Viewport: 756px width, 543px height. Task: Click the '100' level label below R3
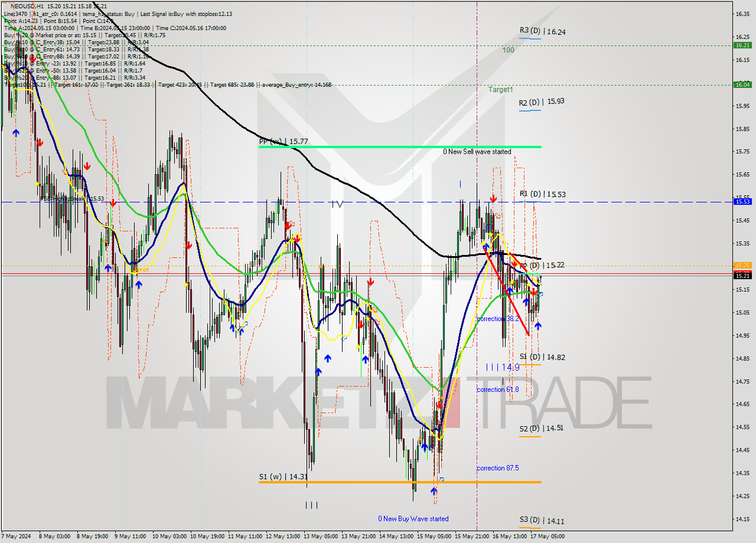click(508, 50)
